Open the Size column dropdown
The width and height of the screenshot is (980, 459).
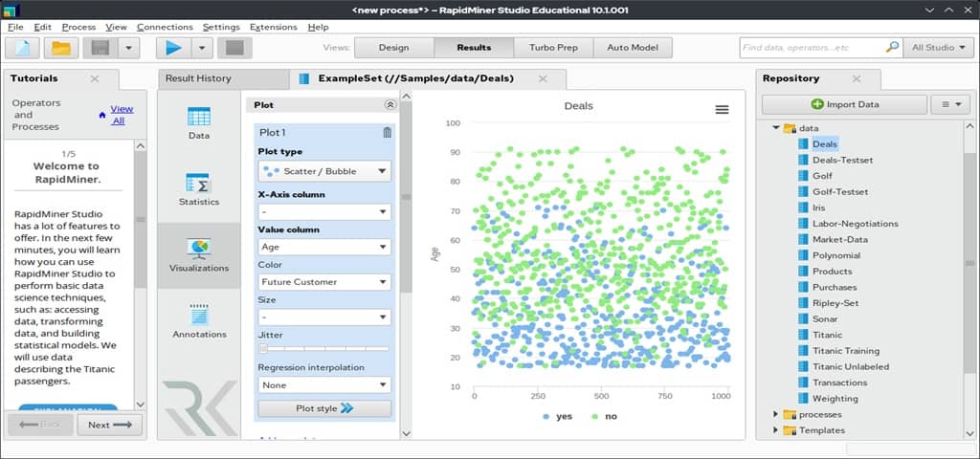coord(324,317)
